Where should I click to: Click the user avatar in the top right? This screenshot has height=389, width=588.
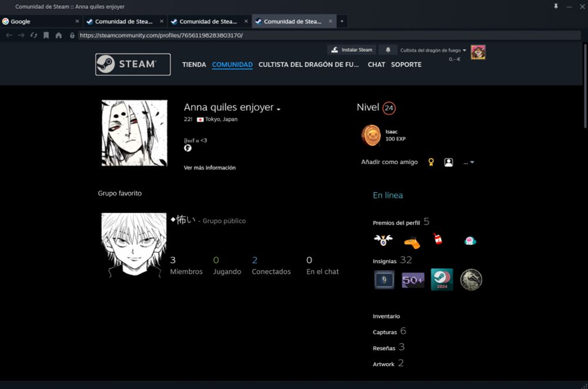pyautogui.click(x=478, y=52)
